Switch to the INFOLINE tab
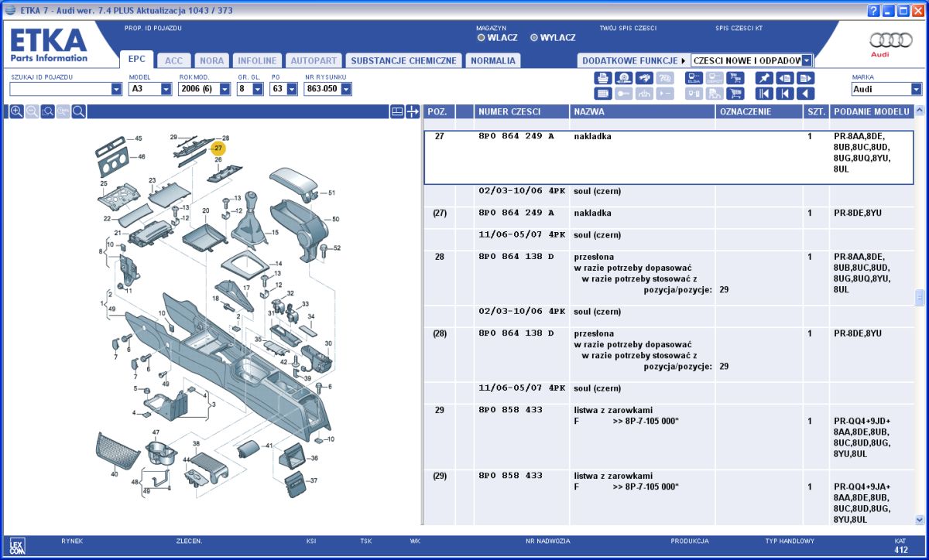This screenshot has width=929, height=560. tap(257, 60)
